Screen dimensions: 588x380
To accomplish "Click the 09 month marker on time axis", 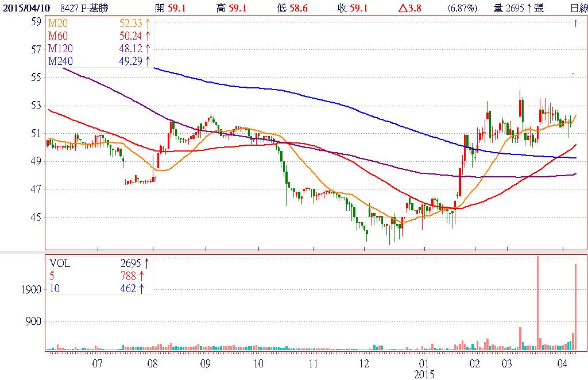I will pyautogui.click(x=205, y=363).
